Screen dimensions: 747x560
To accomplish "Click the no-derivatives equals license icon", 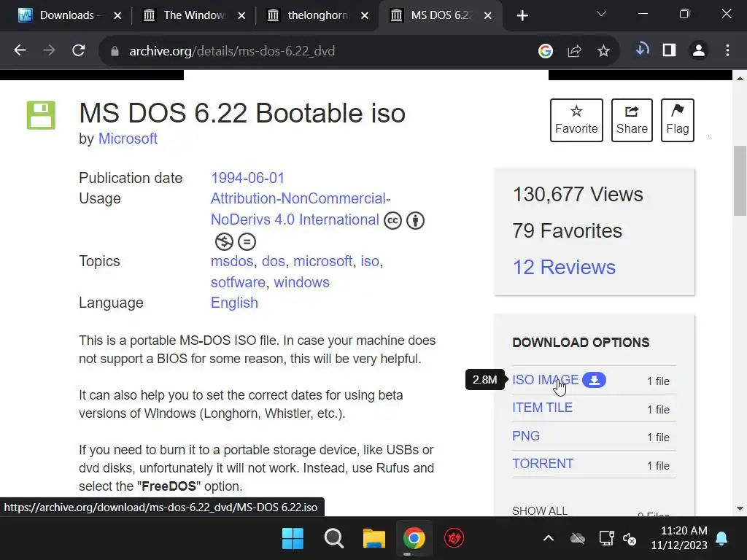I will (247, 242).
